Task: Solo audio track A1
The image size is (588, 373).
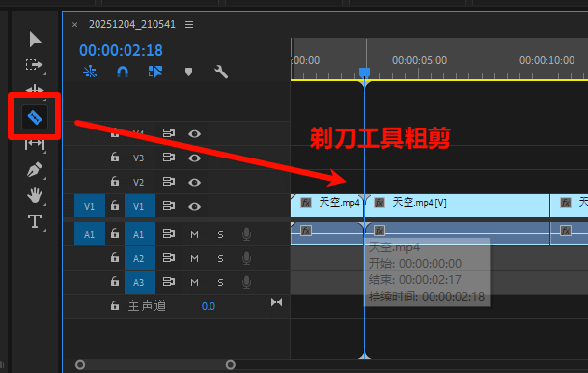Action: tap(220, 235)
